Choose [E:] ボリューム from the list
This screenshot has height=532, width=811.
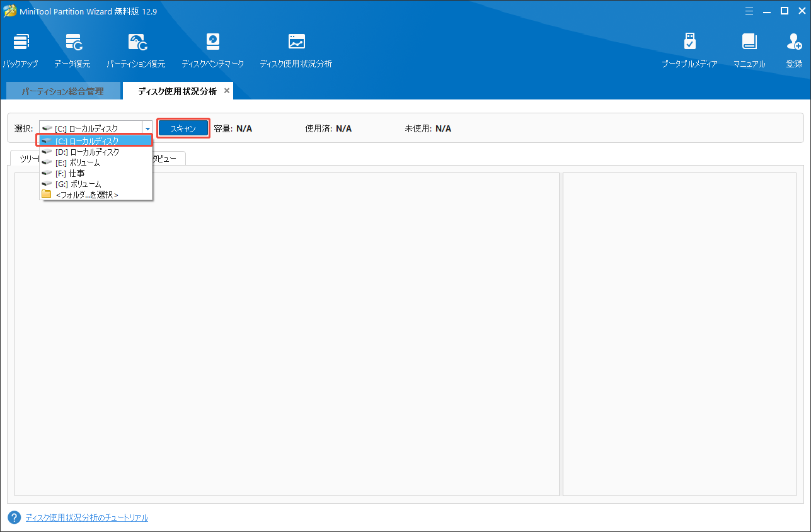tap(96, 162)
